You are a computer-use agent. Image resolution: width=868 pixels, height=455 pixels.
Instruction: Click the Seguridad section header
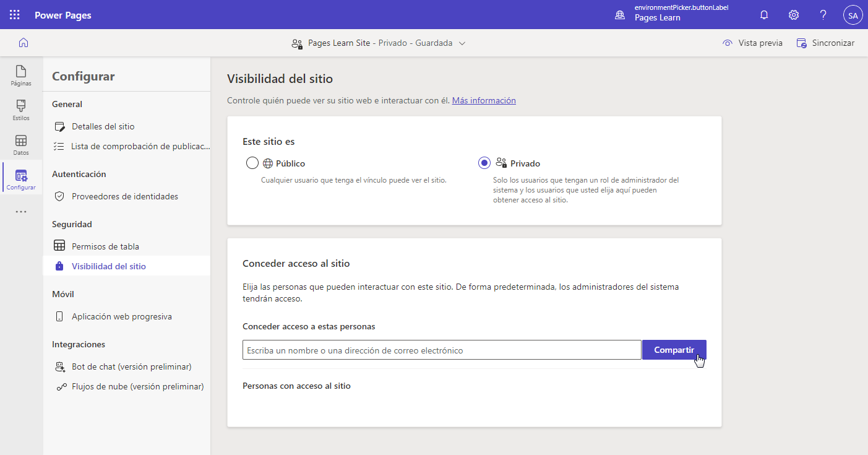(x=72, y=224)
